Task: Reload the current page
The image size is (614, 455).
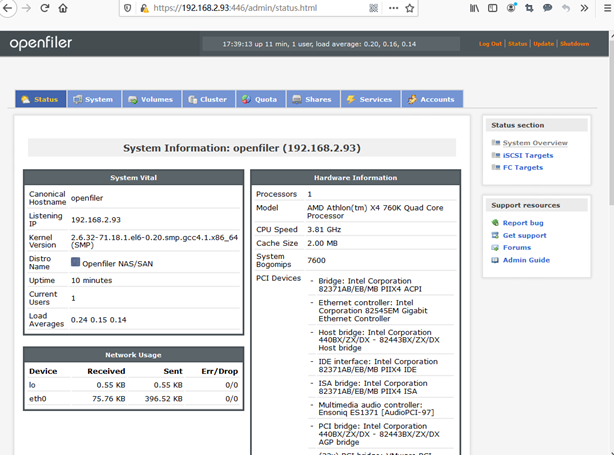Action: coord(45,8)
